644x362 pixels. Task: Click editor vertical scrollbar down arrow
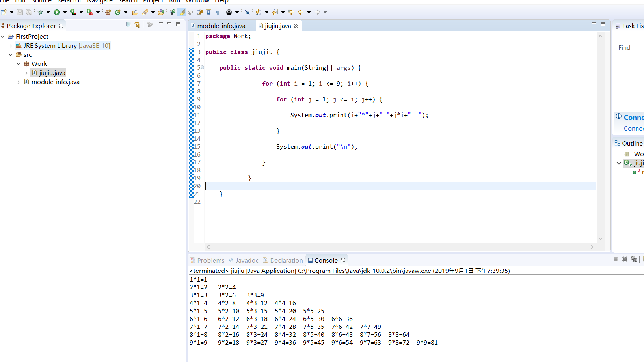click(600, 239)
